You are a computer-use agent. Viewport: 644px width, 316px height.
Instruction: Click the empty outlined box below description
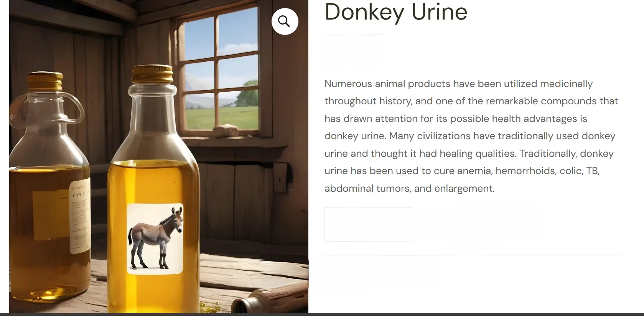(368, 224)
